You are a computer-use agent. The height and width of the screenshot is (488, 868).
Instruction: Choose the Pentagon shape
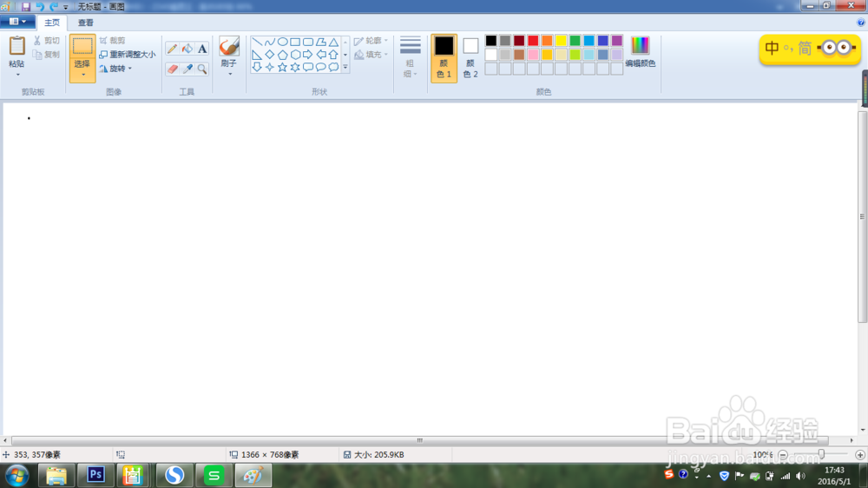tap(282, 55)
